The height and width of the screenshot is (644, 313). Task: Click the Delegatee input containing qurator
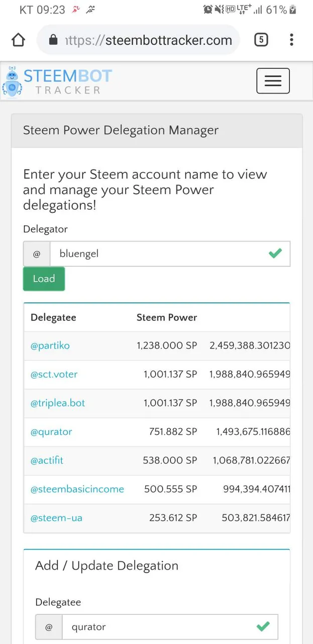pos(170,627)
